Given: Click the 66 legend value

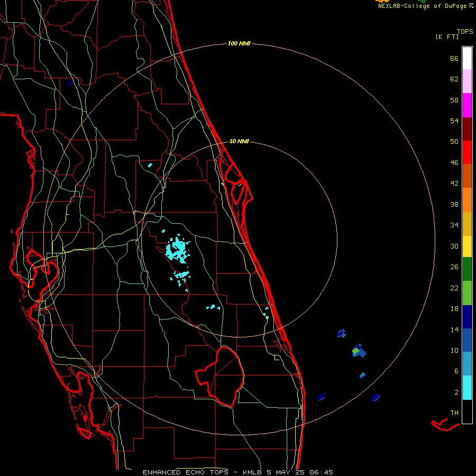Looking at the screenshot, I should pyautogui.click(x=454, y=59).
